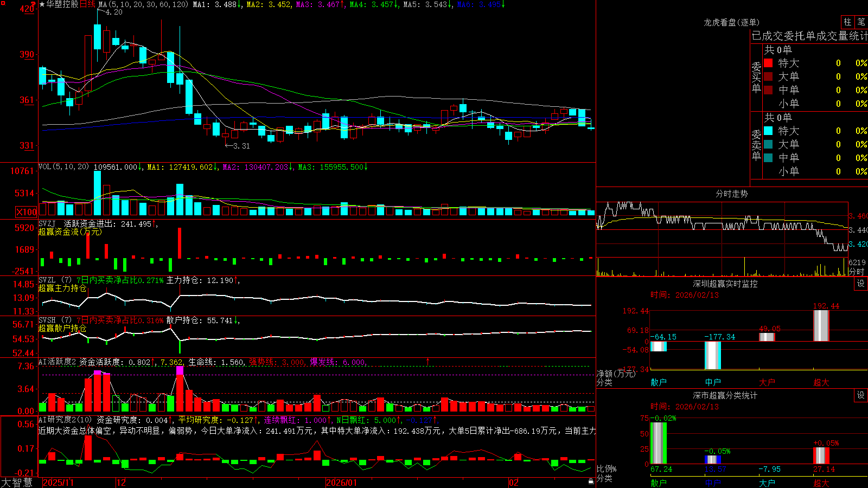Click 超大 label in 分类统计 chart
868x488 pixels.
(x=821, y=483)
